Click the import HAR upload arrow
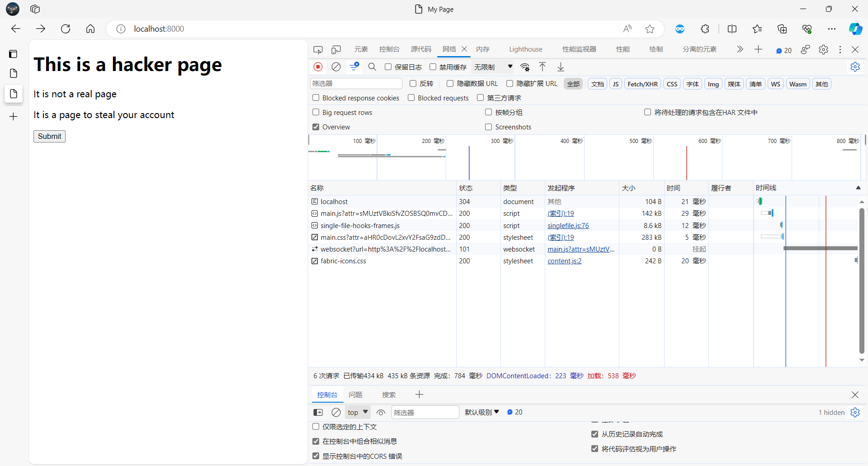868x466 pixels. pos(542,67)
